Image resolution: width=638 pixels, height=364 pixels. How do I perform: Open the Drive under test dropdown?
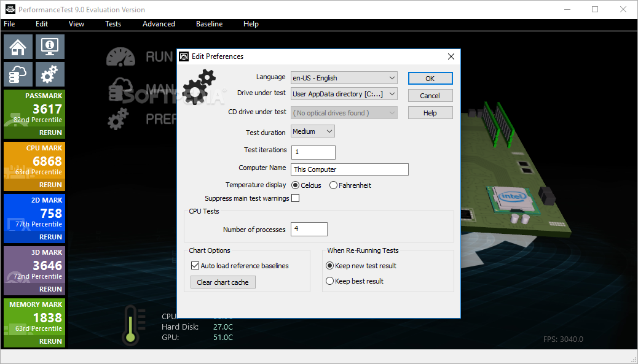point(344,94)
